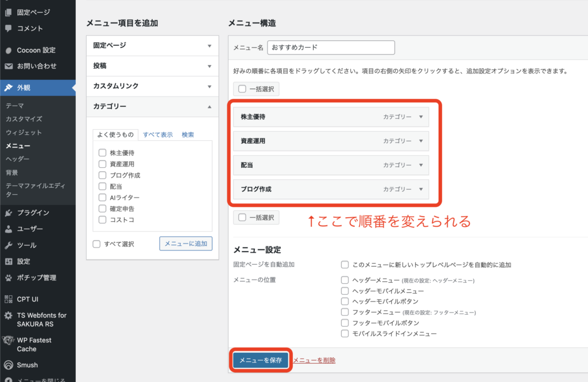Click the コメント speech bubble icon
This screenshot has width=588, height=382.
8,29
